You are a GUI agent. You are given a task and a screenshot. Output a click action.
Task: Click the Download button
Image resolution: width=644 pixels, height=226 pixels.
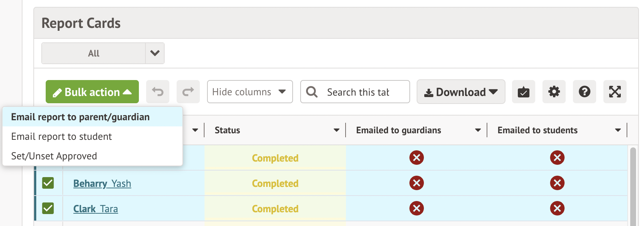tap(461, 92)
